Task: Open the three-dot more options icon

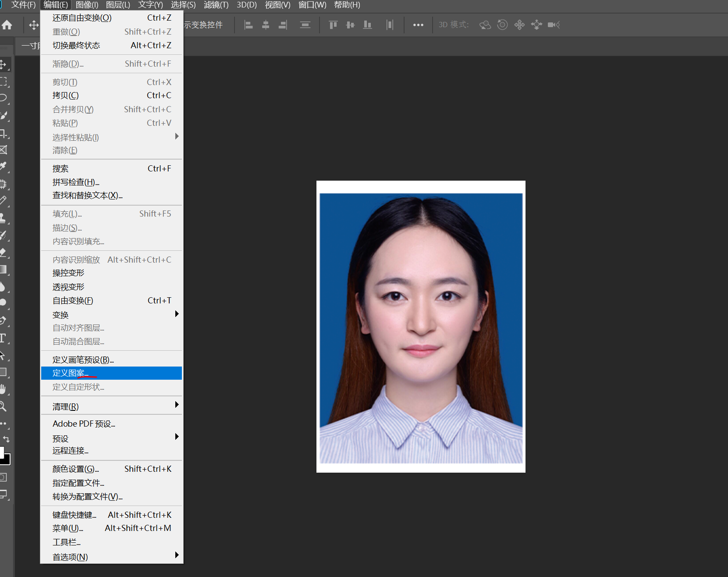Action: click(x=418, y=25)
